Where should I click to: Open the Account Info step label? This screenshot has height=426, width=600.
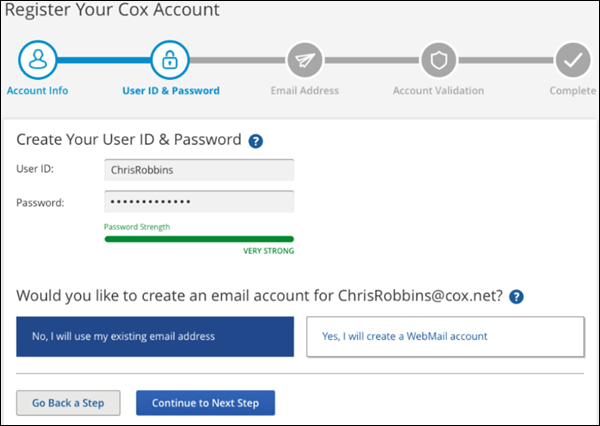coord(38,91)
